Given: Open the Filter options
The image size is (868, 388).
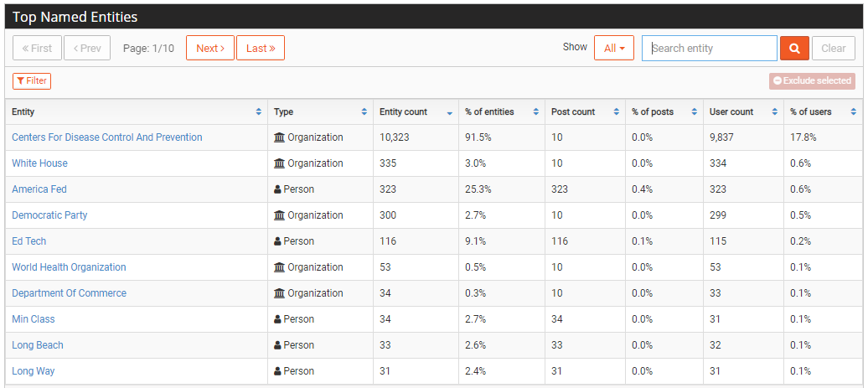Looking at the screenshot, I should (32, 80).
